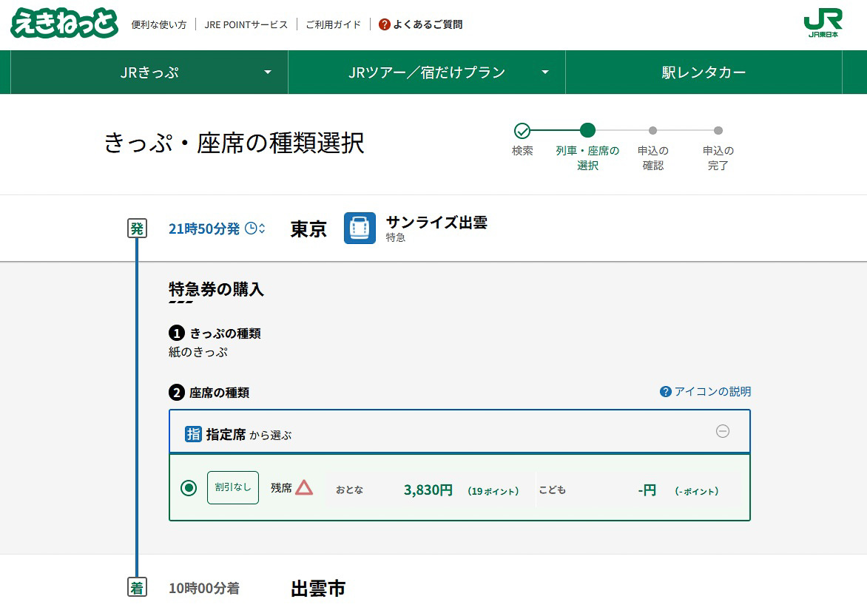Screen dimensions: 867x616
Task: Click the JR東日本 logo top right
Action: [823, 23]
